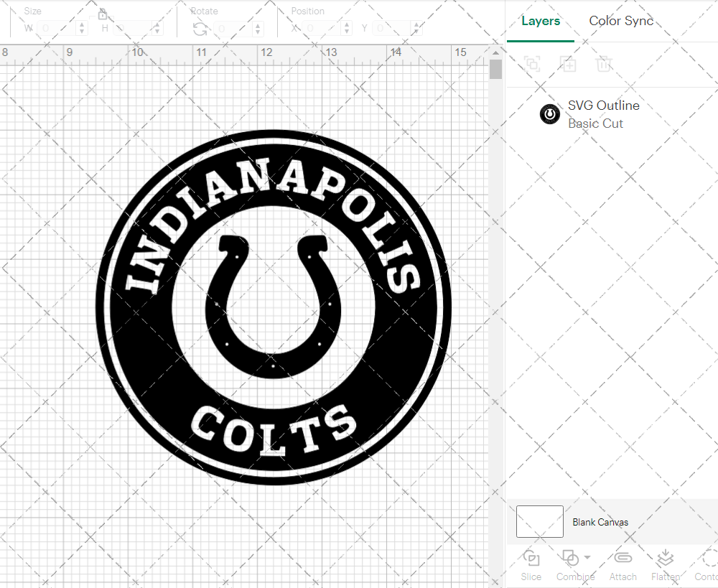Screen dimensions: 718x588
Task: Switch to the Color Sync tab
Action: (x=621, y=21)
